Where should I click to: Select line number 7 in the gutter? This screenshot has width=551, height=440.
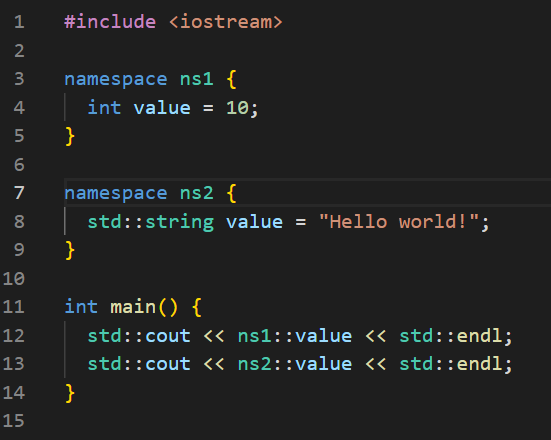(19, 193)
